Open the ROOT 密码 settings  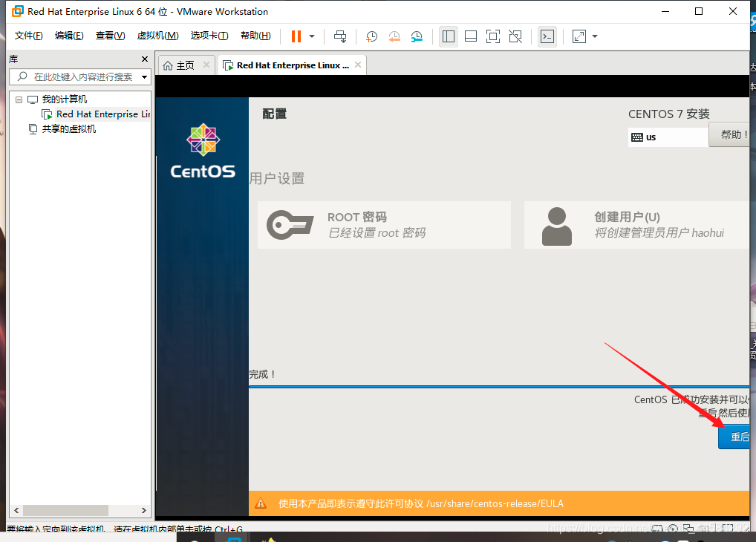384,225
